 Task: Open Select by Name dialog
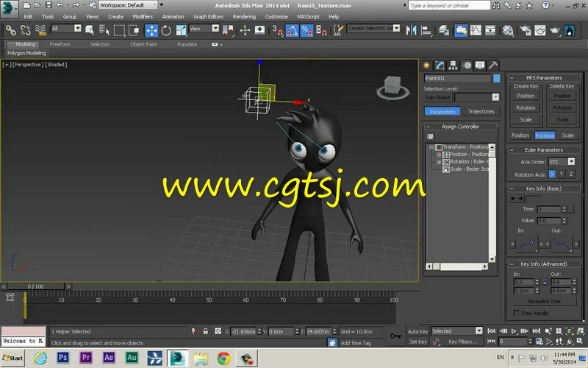(x=104, y=30)
